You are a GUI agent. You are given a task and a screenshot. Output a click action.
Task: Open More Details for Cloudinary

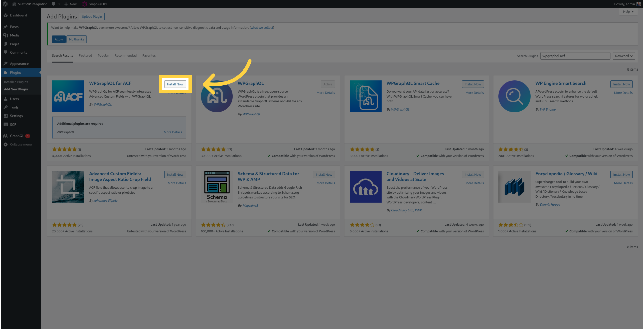474,183
